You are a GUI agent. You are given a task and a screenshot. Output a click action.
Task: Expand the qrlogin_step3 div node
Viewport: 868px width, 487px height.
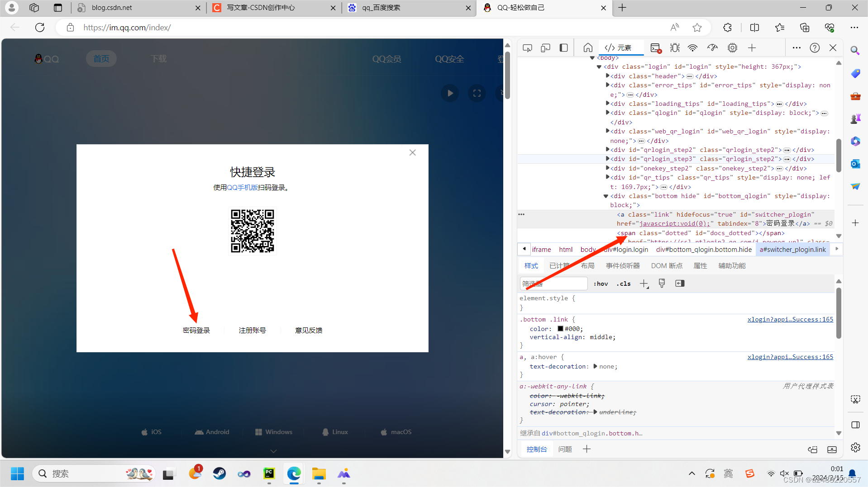point(608,159)
